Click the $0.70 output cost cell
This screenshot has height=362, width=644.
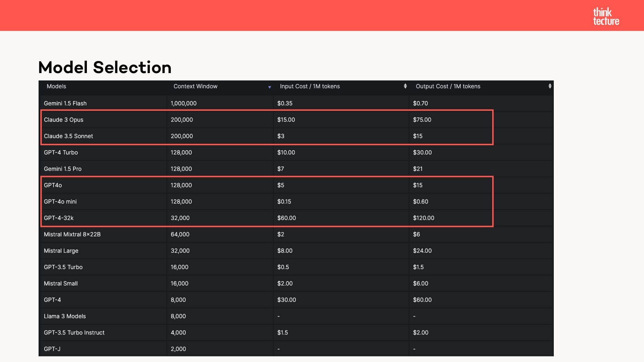pyautogui.click(x=420, y=103)
